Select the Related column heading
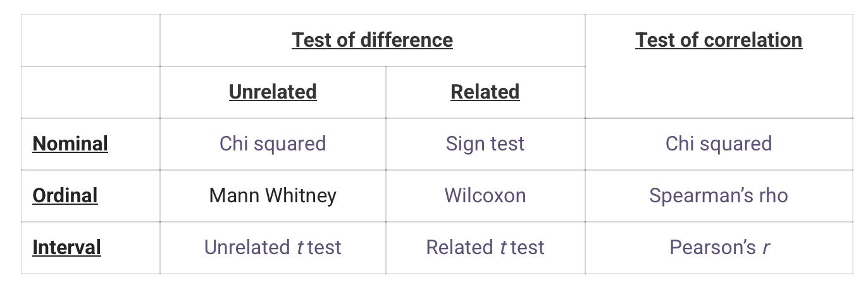 (x=485, y=92)
